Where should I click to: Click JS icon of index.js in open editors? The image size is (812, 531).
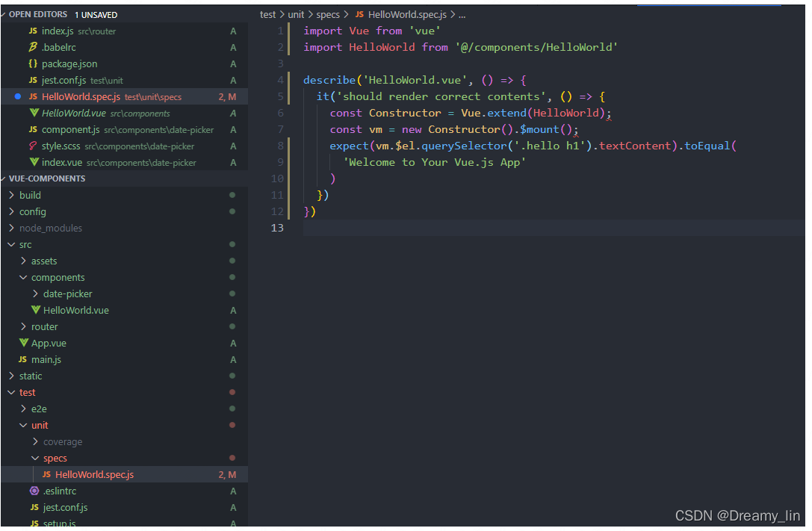click(x=33, y=31)
